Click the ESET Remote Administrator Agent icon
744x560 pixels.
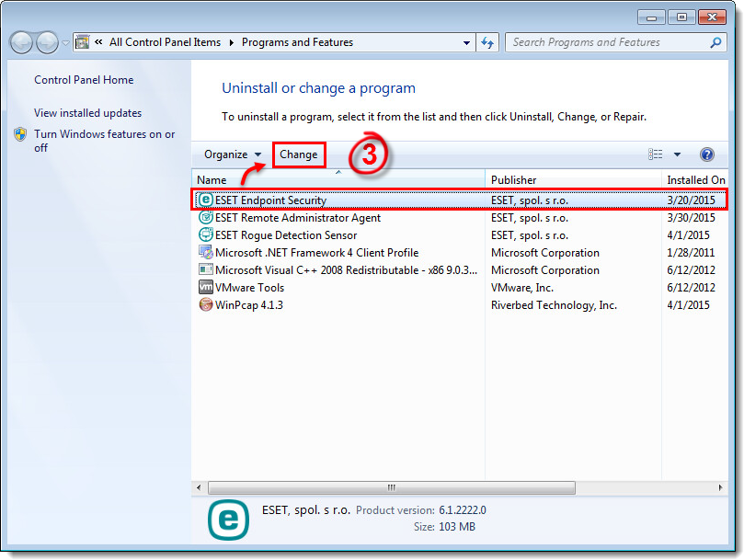pos(205,217)
